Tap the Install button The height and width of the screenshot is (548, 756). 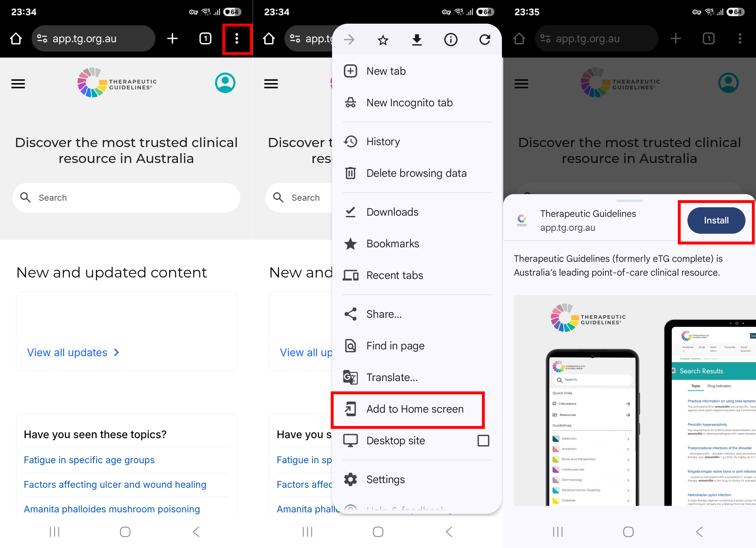(716, 220)
